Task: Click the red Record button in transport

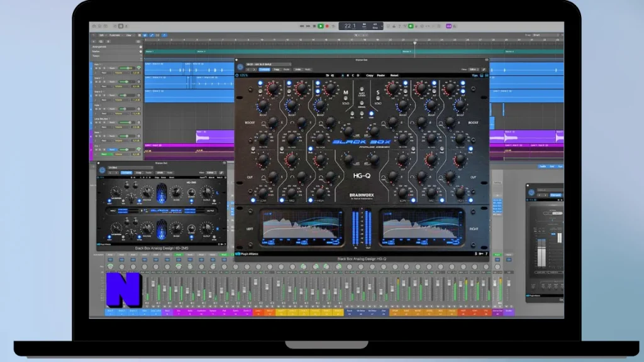Action: tap(327, 26)
